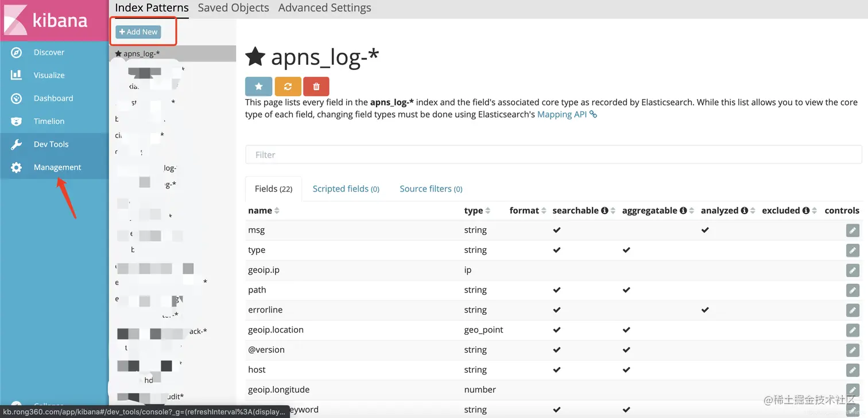
Task: Show info for aggregatable column
Action: pyautogui.click(x=683, y=210)
